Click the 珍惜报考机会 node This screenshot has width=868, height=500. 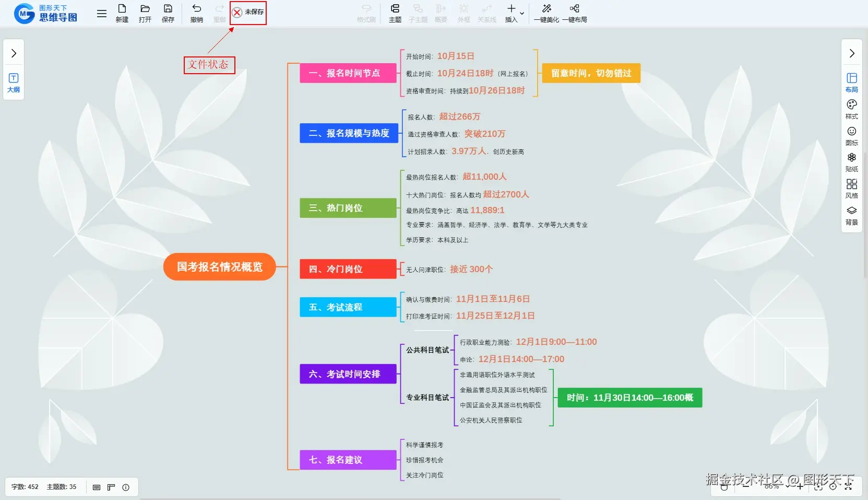point(425,460)
